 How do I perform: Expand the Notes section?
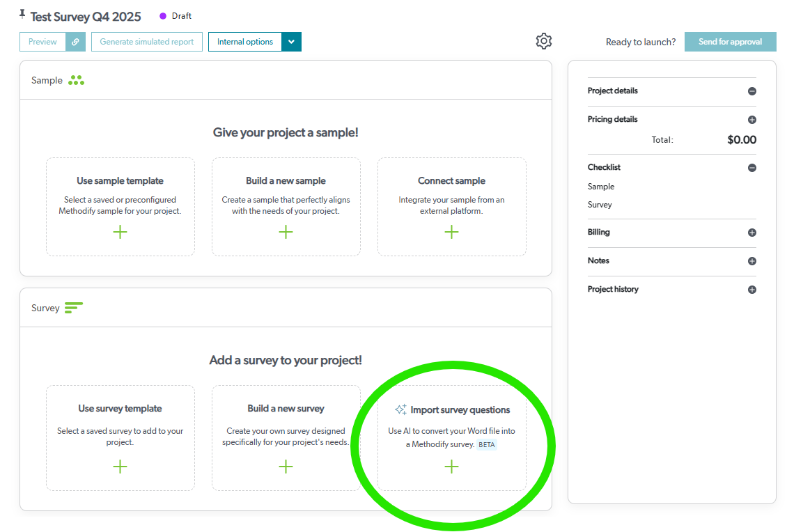tap(752, 261)
